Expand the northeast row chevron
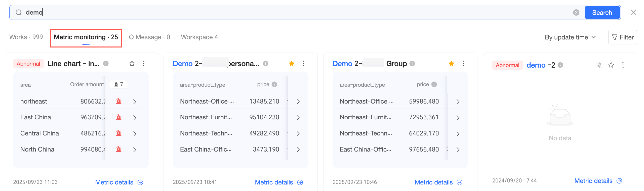Viewport: 644px width, 191px height. (135, 102)
